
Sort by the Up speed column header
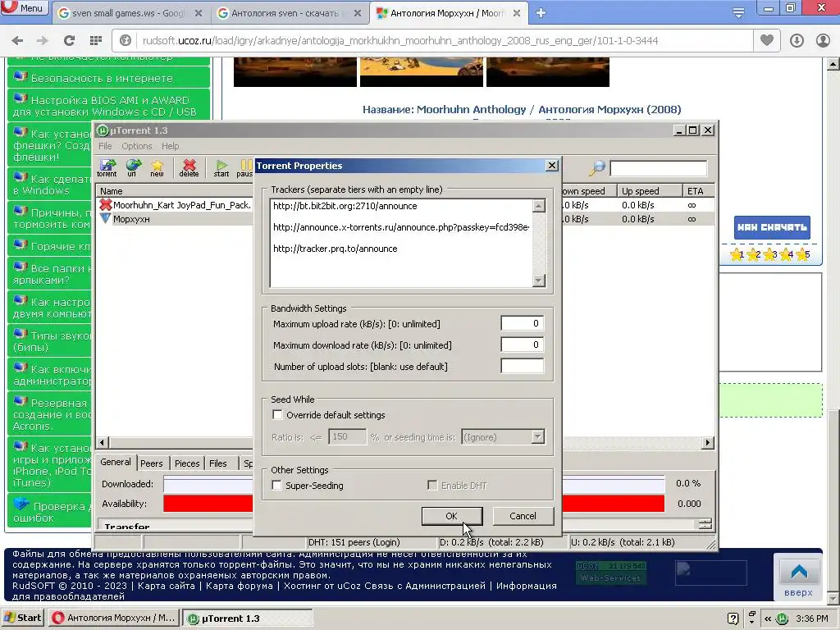click(x=650, y=190)
